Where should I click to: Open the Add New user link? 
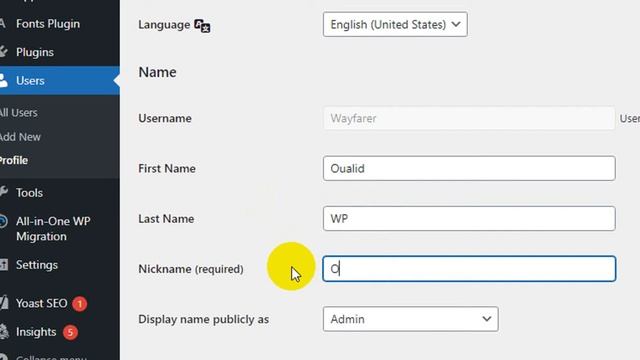point(20,137)
